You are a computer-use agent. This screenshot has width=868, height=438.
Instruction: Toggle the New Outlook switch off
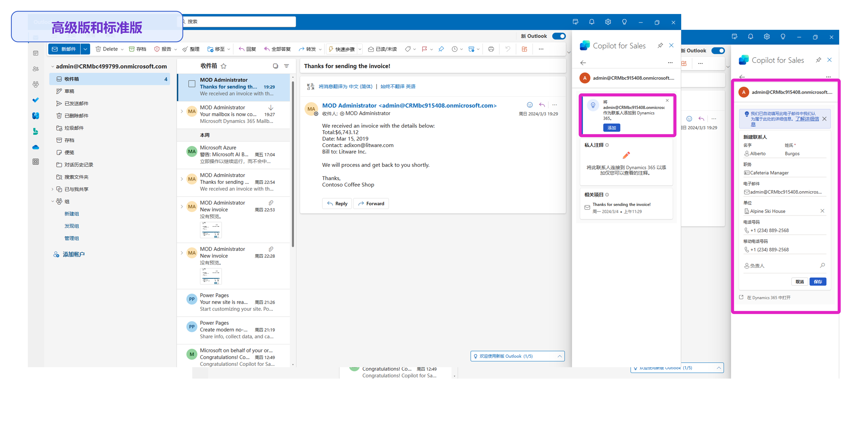point(559,36)
